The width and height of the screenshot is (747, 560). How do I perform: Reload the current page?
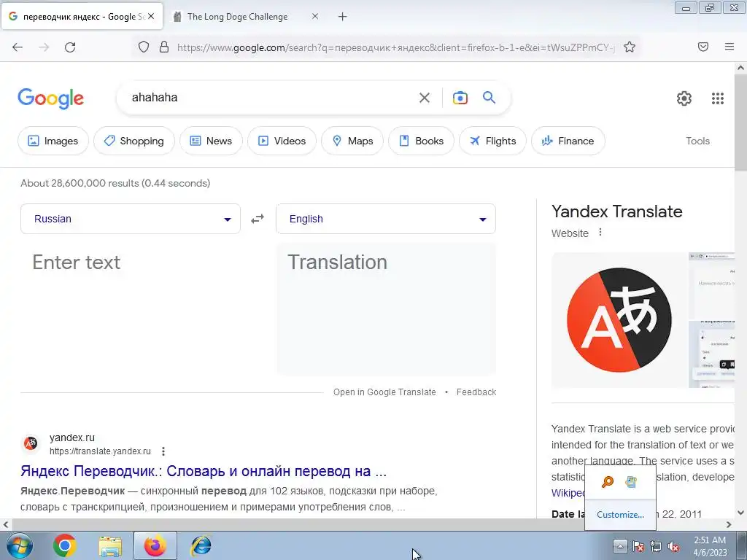70,47
